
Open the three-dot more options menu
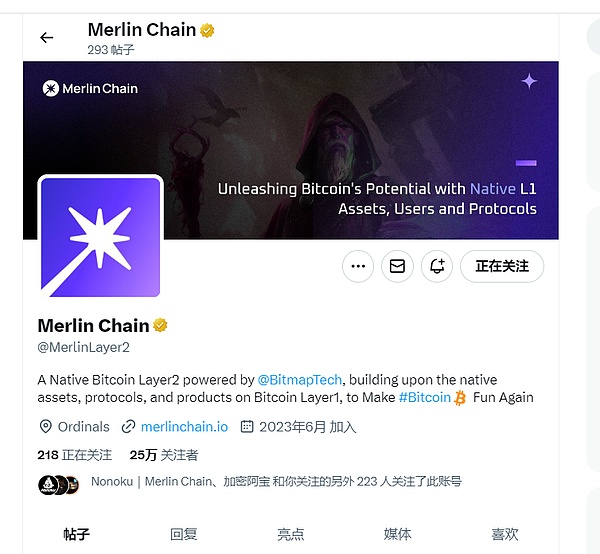(358, 266)
